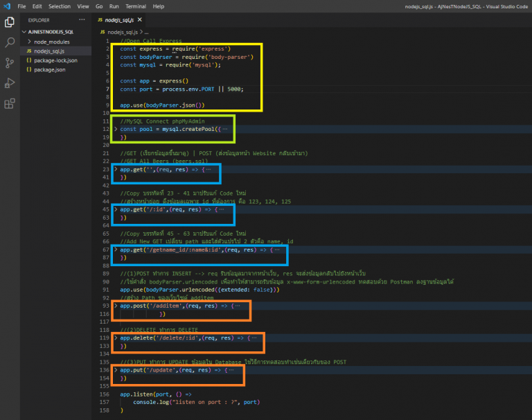Screen dimensions: 532x420
Task: Unfold the app.put update block
Action: point(116,370)
